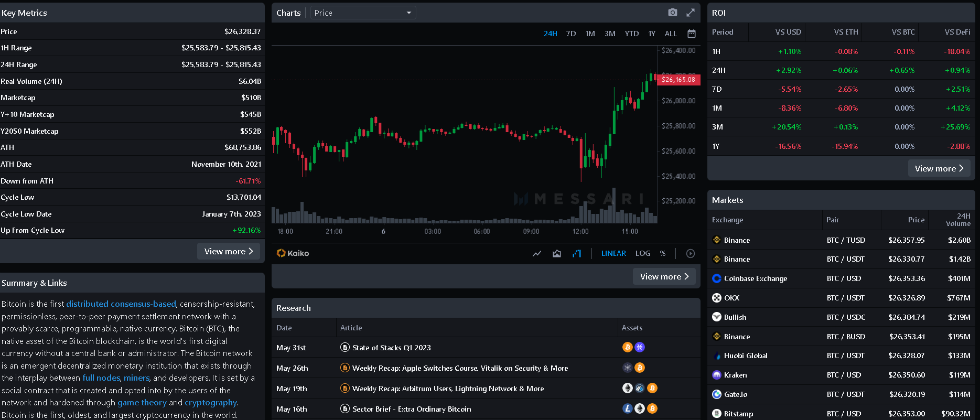
Task: Click Litecoin asset icon in May 16th row
Action: [627, 408]
